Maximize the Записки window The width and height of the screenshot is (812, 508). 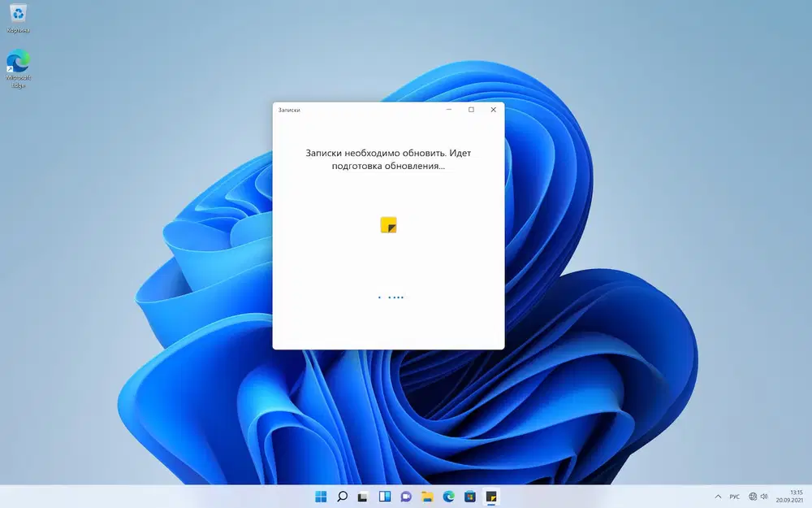(x=471, y=110)
